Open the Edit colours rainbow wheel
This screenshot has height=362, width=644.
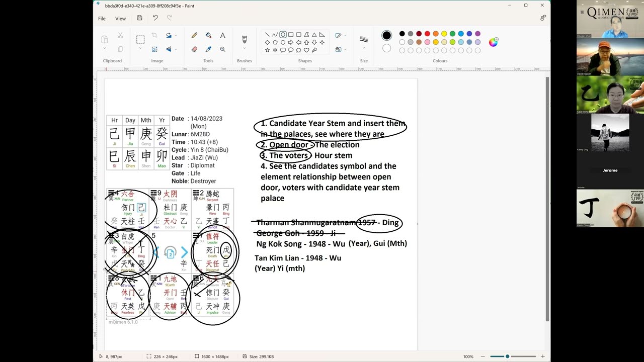point(493,42)
